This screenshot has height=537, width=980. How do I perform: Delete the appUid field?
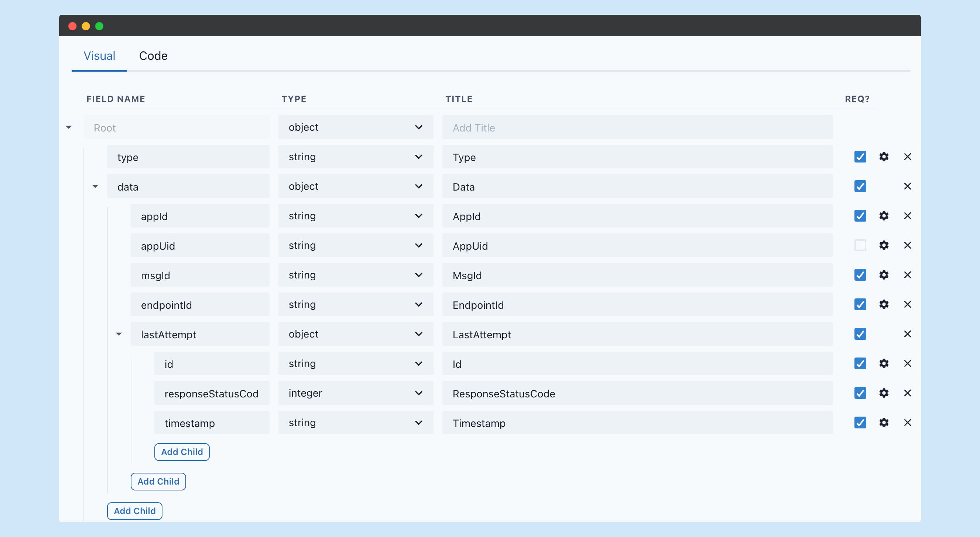pyautogui.click(x=908, y=246)
